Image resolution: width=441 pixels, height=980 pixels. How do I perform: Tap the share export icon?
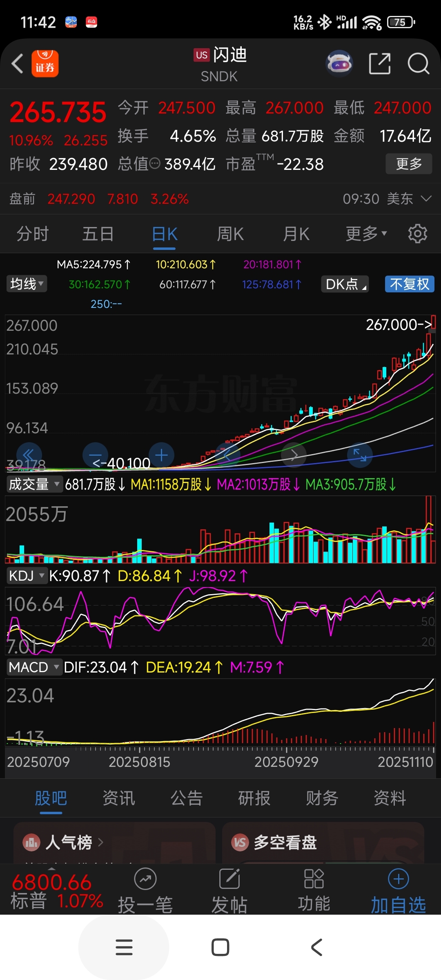[380, 64]
